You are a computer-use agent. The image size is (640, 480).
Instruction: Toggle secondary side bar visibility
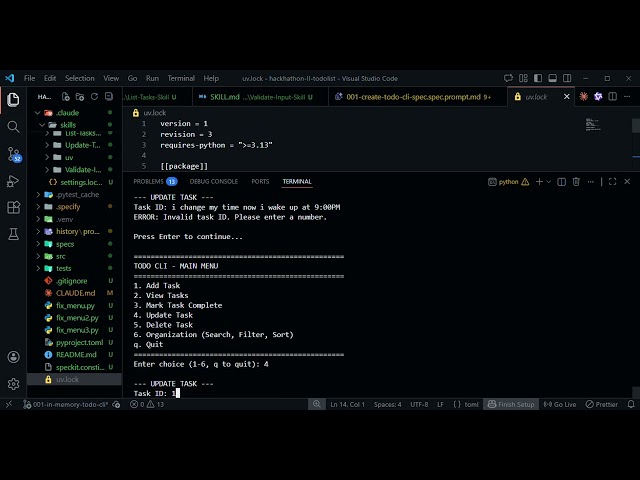pos(567,78)
